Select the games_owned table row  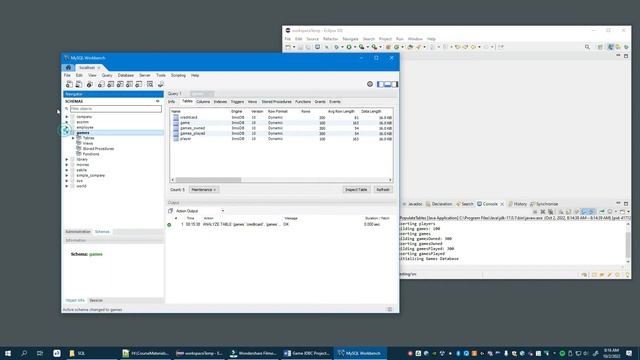[281, 128]
